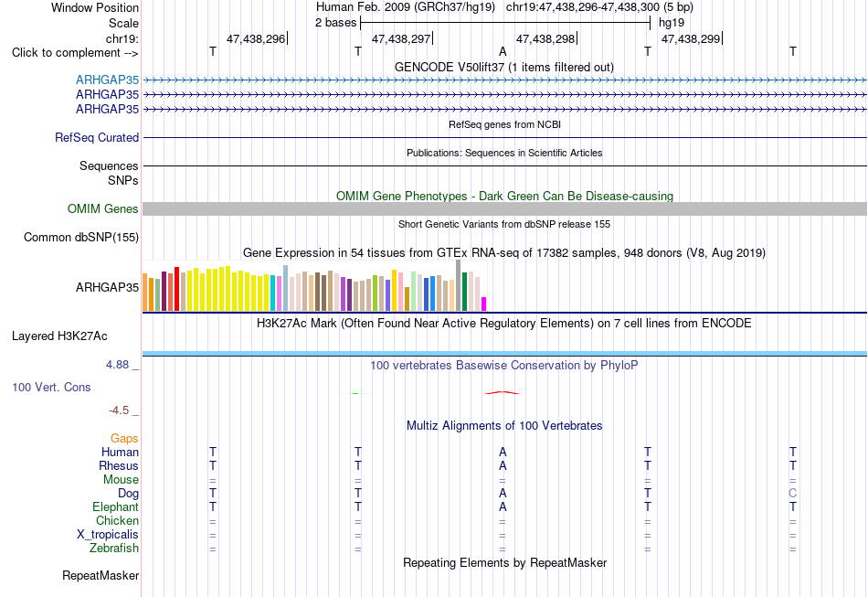Select the X_tropicalis alignment row label
Screen dimensions: 868x597
point(108,535)
